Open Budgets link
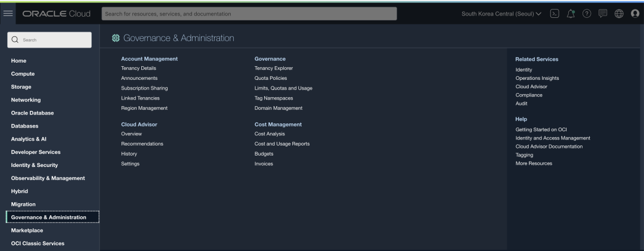 (264, 154)
